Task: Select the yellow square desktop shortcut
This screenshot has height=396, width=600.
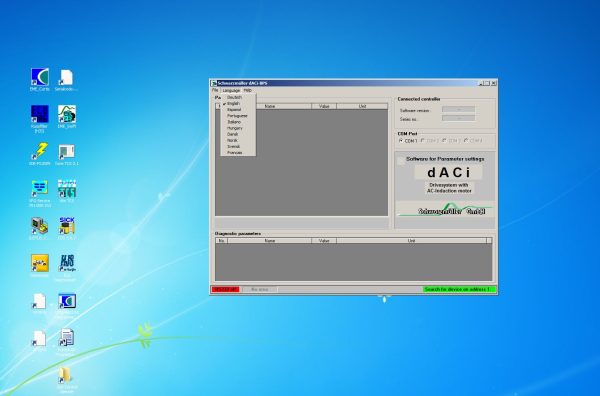Action: click(x=40, y=263)
